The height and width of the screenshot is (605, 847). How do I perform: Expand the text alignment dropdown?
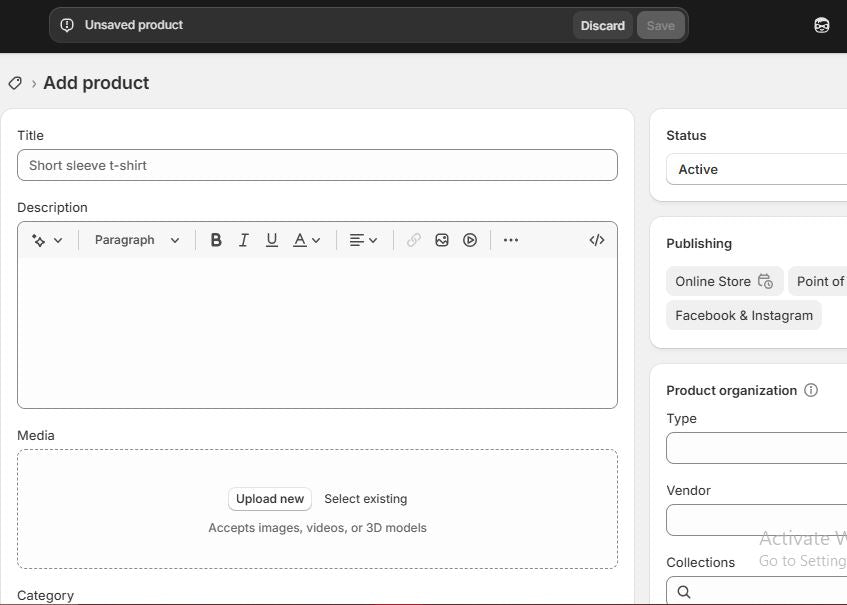point(363,240)
